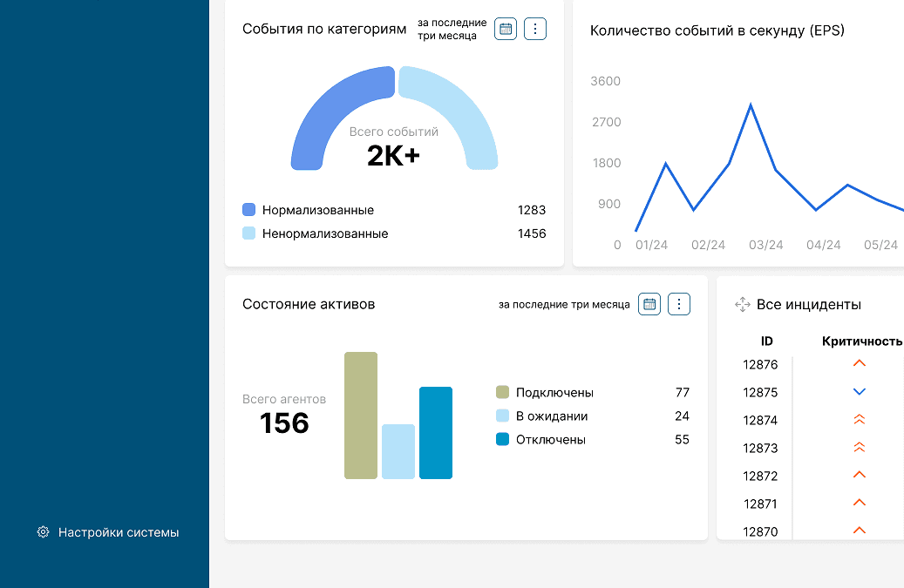Click blue down arrow icon for incident 12875

859,392
